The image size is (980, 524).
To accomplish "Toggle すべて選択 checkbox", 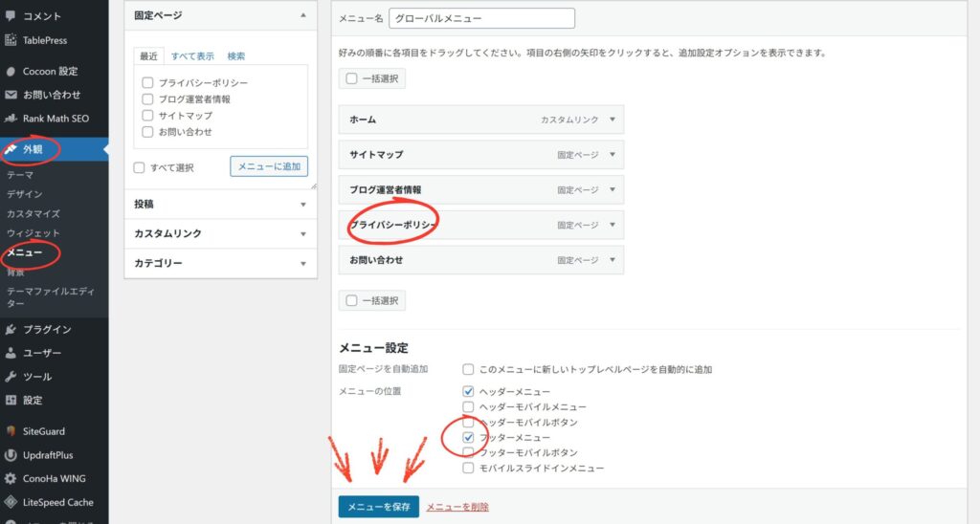I will point(139,167).
